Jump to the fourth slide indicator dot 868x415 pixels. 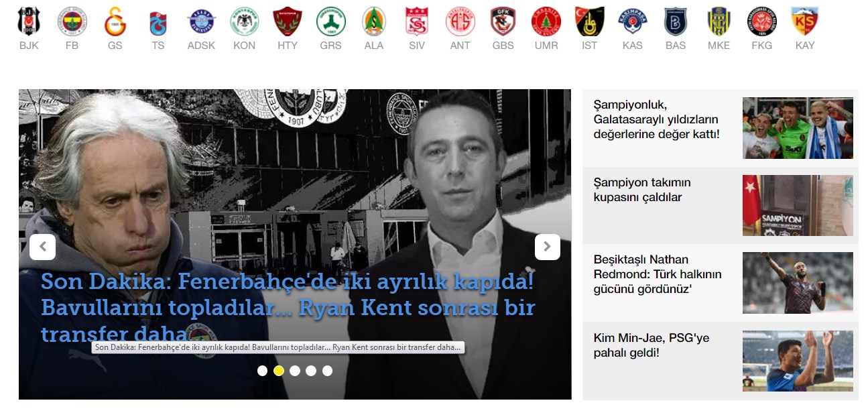click(311, 371)
